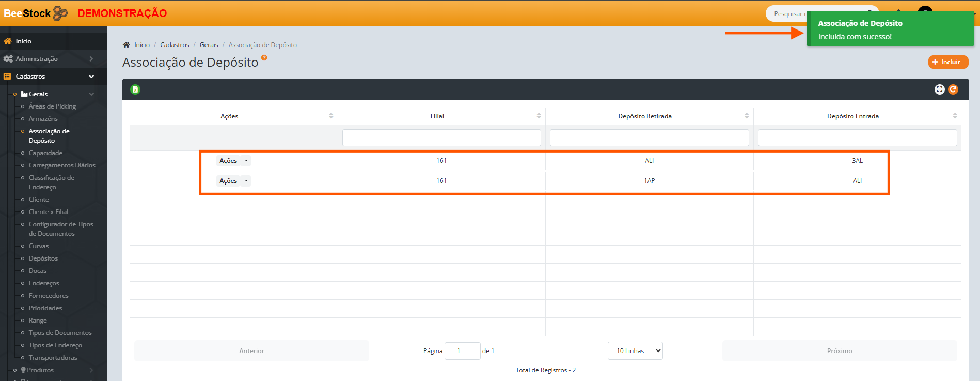The width and height of the screenshot is (980, 381).
Task: Sort the Depósito Retirada column
Action: [746, 116]
